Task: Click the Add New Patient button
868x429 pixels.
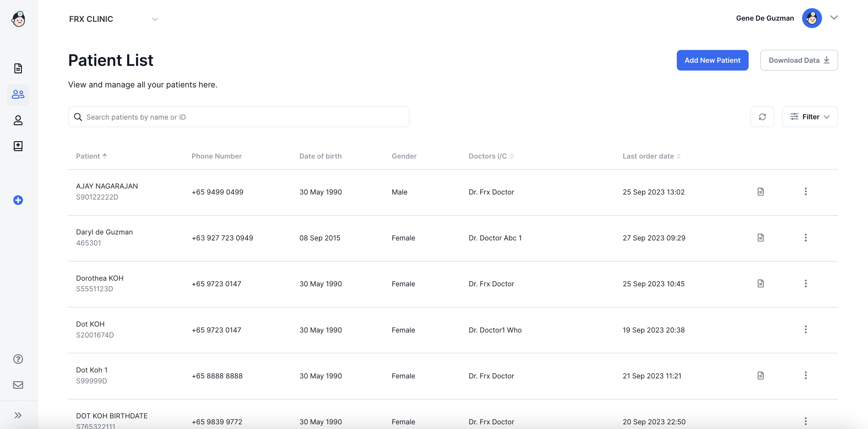Action: pos(712,60)
